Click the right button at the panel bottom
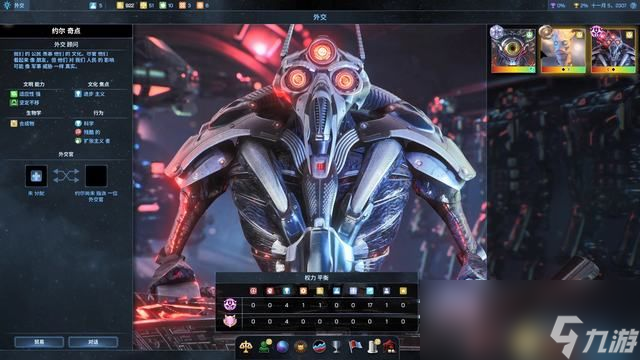The image size is (640, 360). [93, 342]
